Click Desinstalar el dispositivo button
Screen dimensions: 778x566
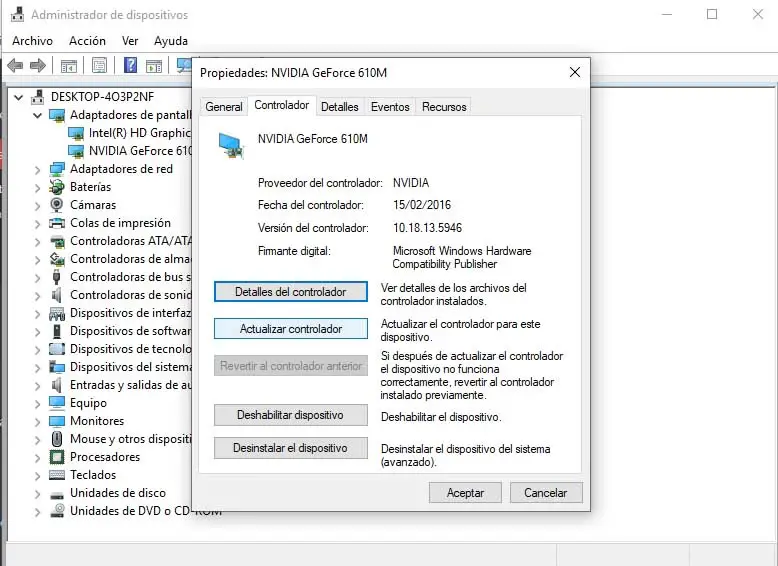coord(291,448)
